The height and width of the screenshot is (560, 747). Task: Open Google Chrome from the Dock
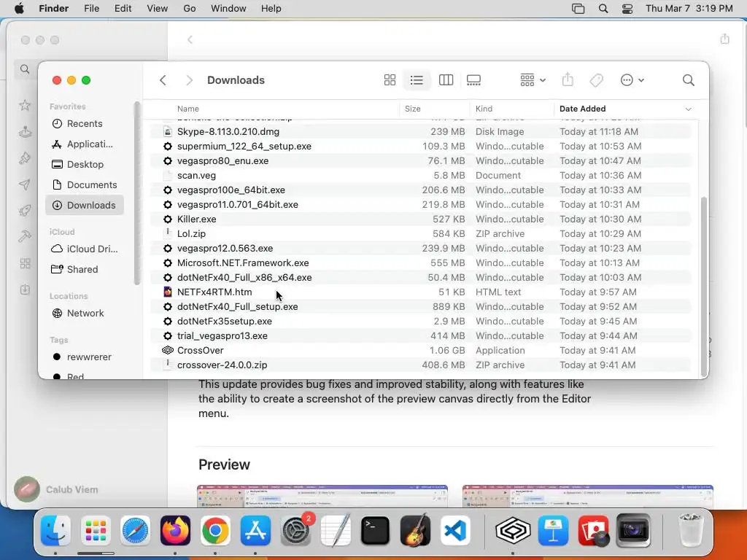215,531
